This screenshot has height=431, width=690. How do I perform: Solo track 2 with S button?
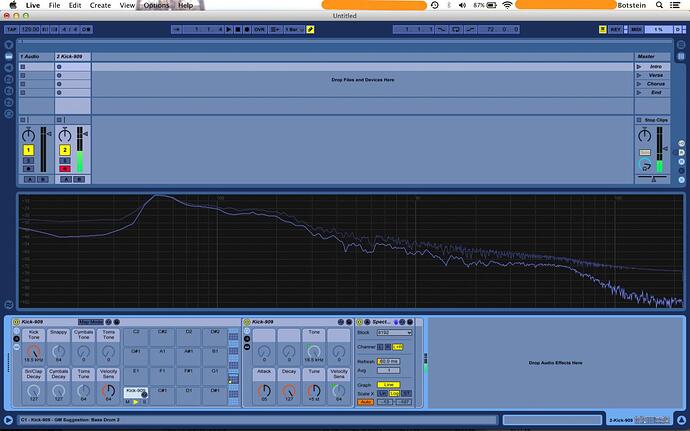tap(65, 161)
